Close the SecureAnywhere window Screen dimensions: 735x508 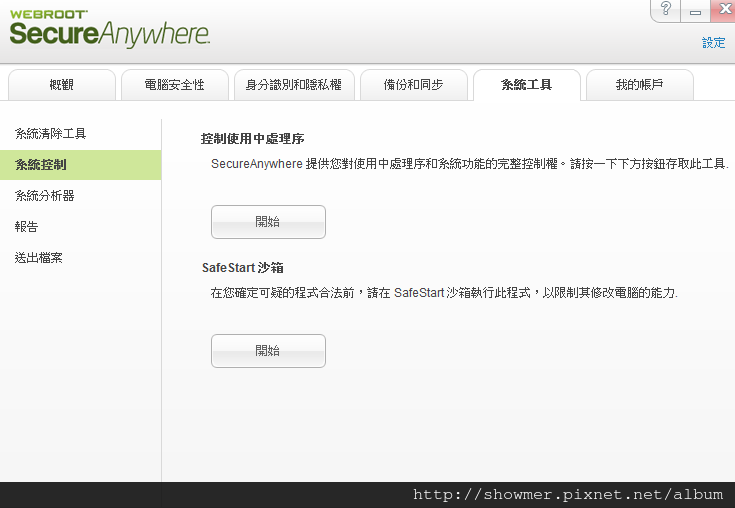point(723,10)
